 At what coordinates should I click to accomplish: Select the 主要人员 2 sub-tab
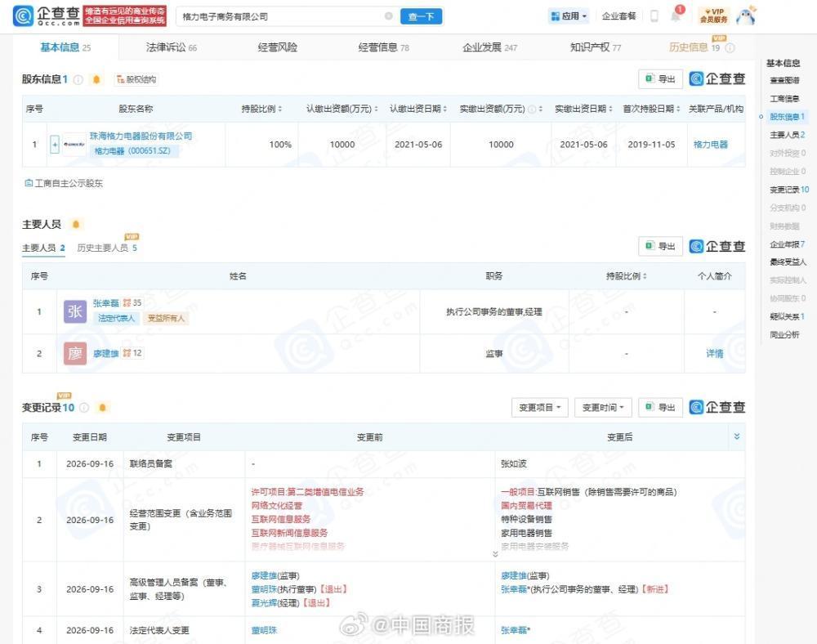point(43,248)
